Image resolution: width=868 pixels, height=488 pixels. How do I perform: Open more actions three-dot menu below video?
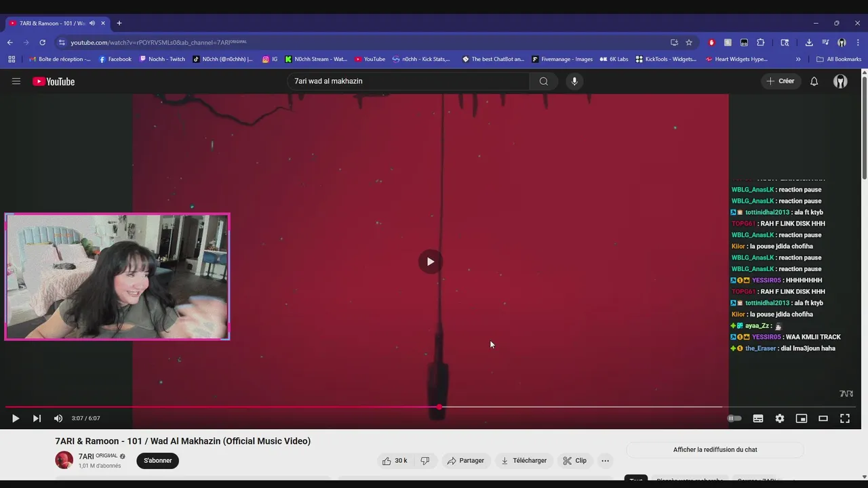[606, 461]
